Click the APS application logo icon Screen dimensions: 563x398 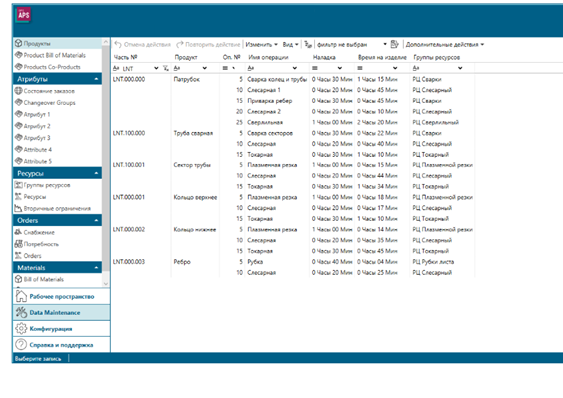coord(24,15)
